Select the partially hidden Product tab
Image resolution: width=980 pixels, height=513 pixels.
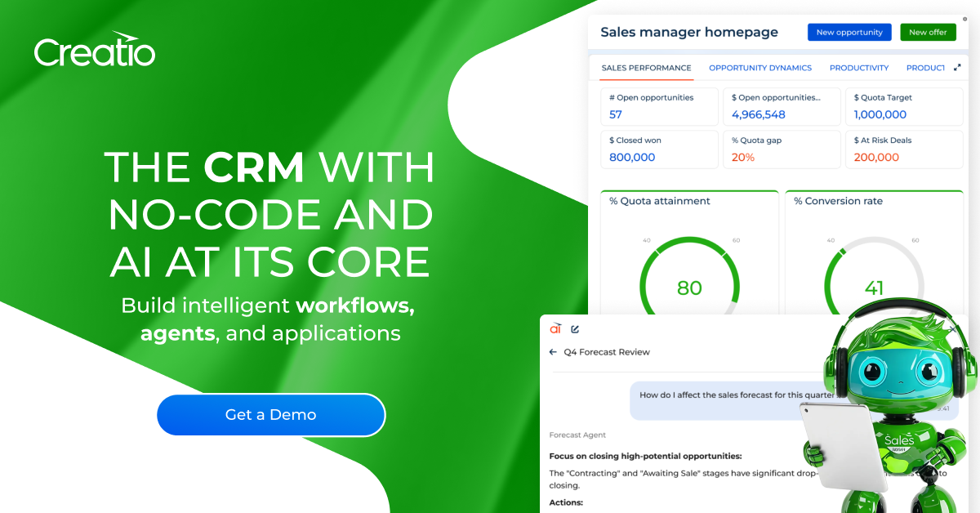coord(925,68)
